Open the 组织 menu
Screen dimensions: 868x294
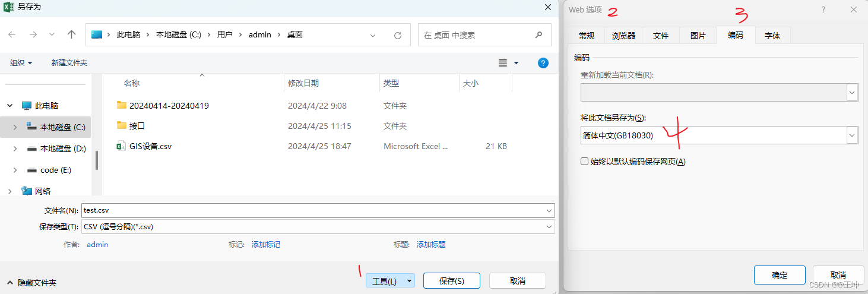click(x=21, y=62)
